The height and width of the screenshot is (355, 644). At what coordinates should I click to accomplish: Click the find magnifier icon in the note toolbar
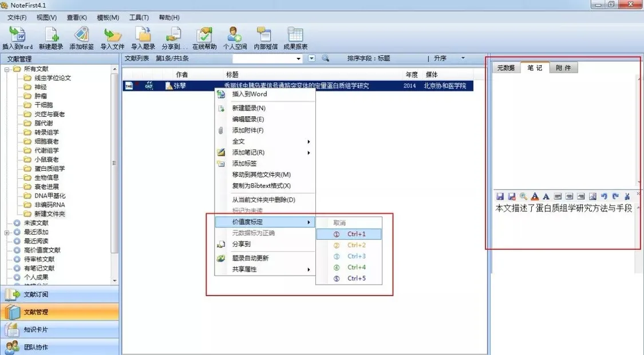[x=523, y=196]
